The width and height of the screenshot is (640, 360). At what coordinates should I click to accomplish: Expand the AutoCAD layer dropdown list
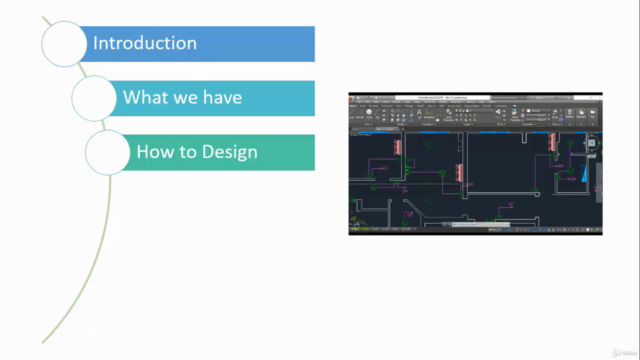pos(474,111)
